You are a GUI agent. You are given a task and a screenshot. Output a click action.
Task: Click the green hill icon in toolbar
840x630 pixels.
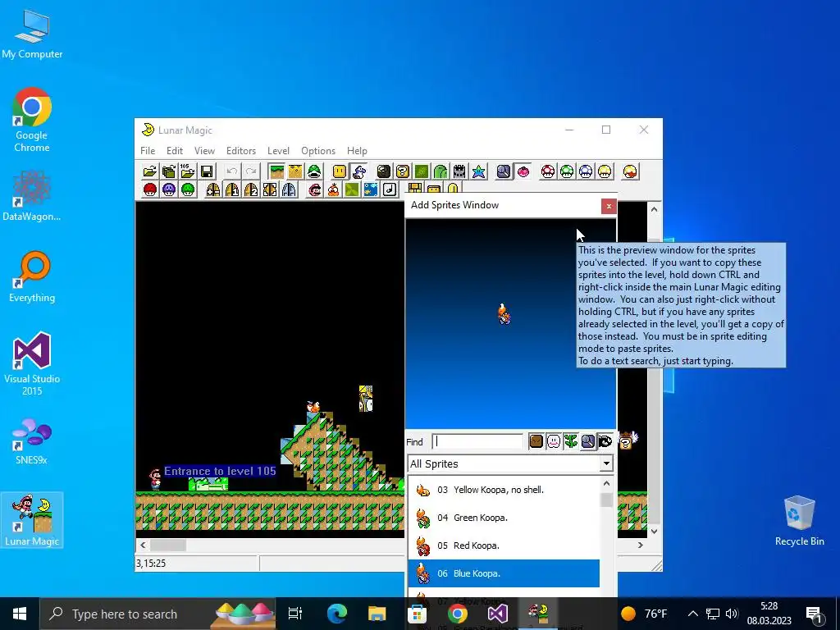coord(441,171)
